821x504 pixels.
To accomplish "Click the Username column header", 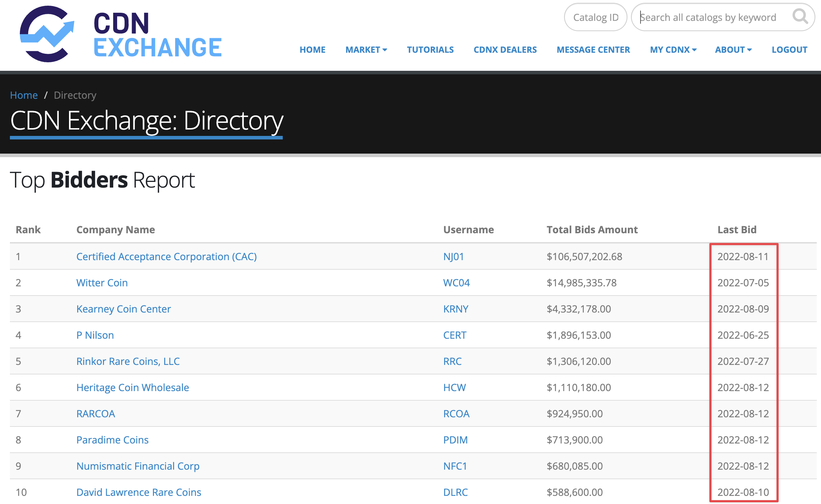I will (469, 230).
